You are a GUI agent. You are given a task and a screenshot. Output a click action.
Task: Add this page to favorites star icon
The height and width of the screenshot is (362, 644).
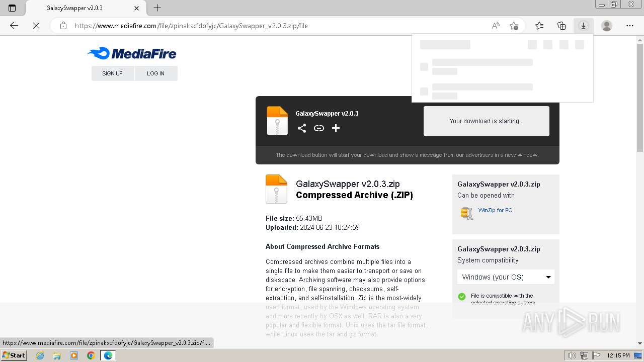pyautogui.click(x=514, y=26)
